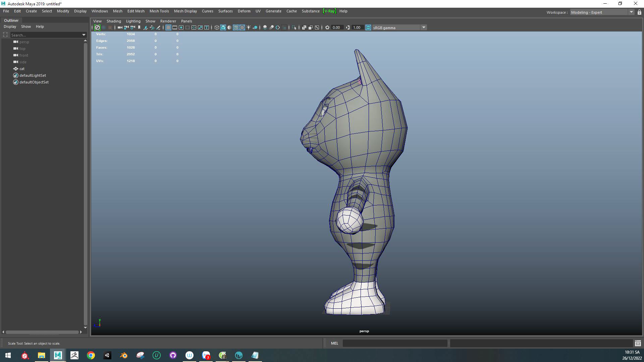The image size is (644, 362).
Task: Click the workspace lock icon
Action: 639,12
